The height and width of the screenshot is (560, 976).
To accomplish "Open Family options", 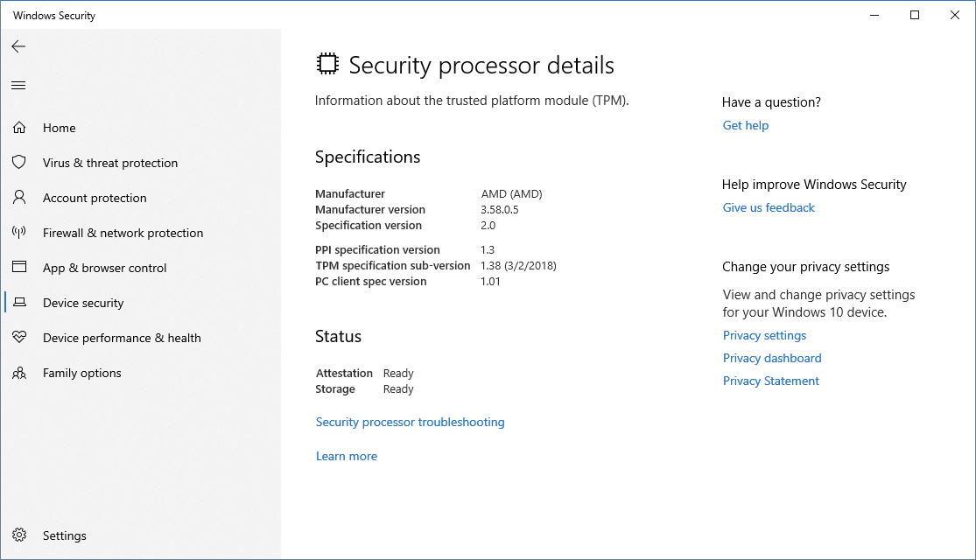I will tap(82, 374).
